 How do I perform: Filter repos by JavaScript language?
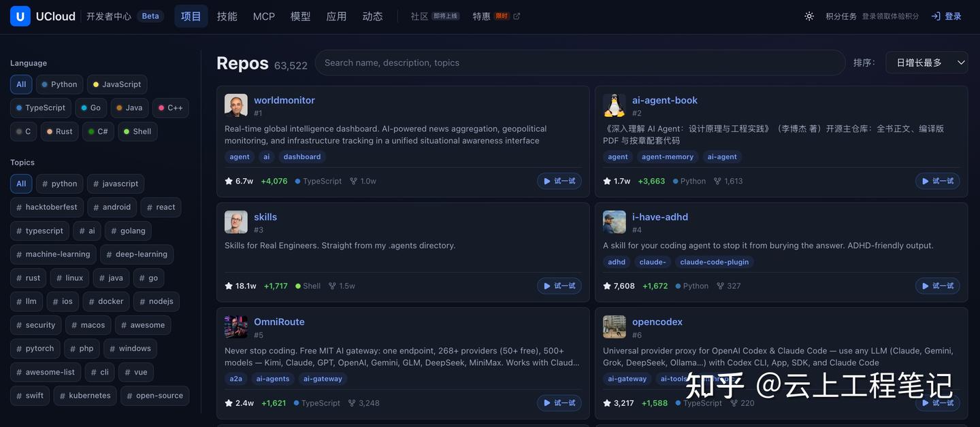(x=117, y=84)
